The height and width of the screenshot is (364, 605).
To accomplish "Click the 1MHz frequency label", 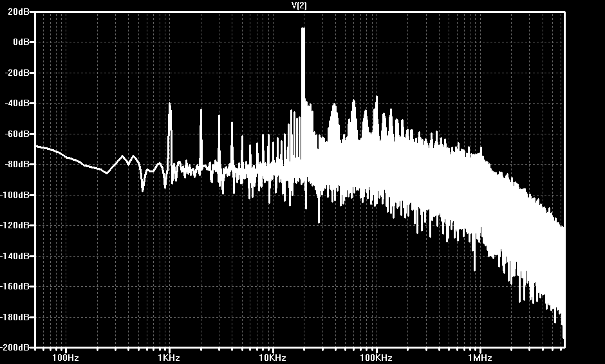I will 480,358.
